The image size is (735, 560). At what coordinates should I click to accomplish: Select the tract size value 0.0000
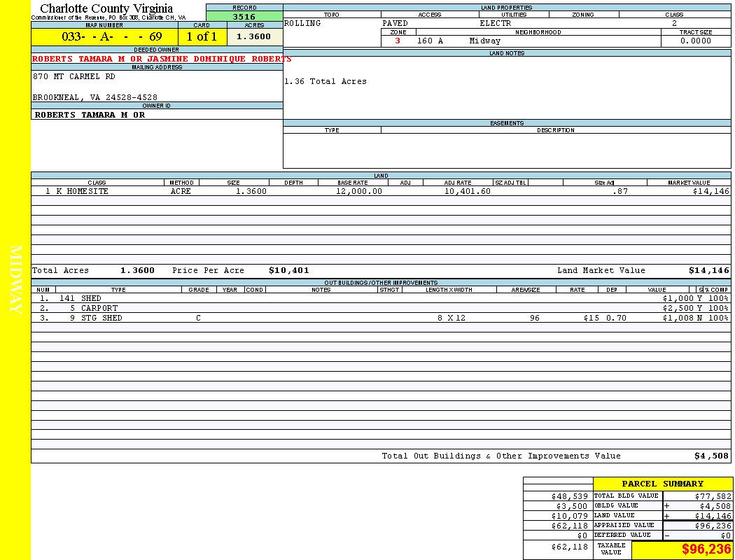695,41
